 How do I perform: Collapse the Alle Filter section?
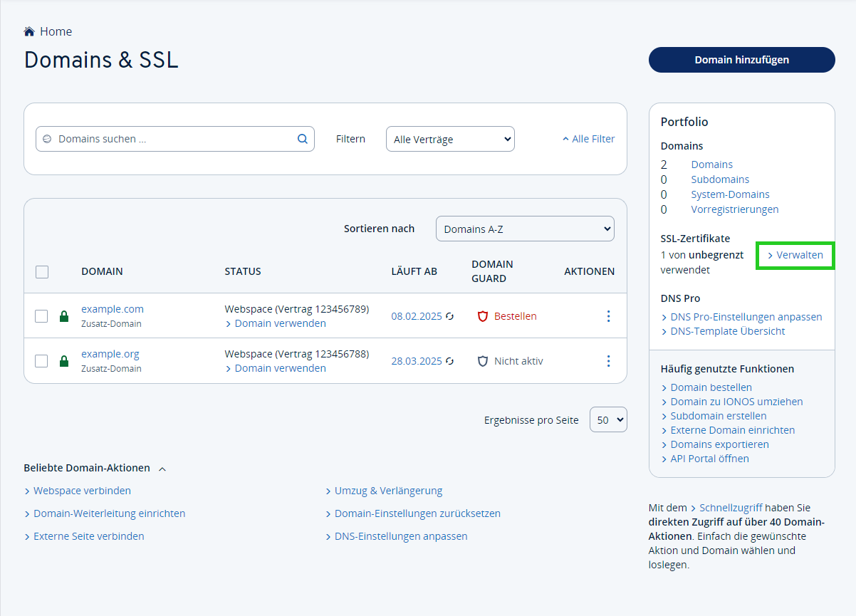(588, 139)
